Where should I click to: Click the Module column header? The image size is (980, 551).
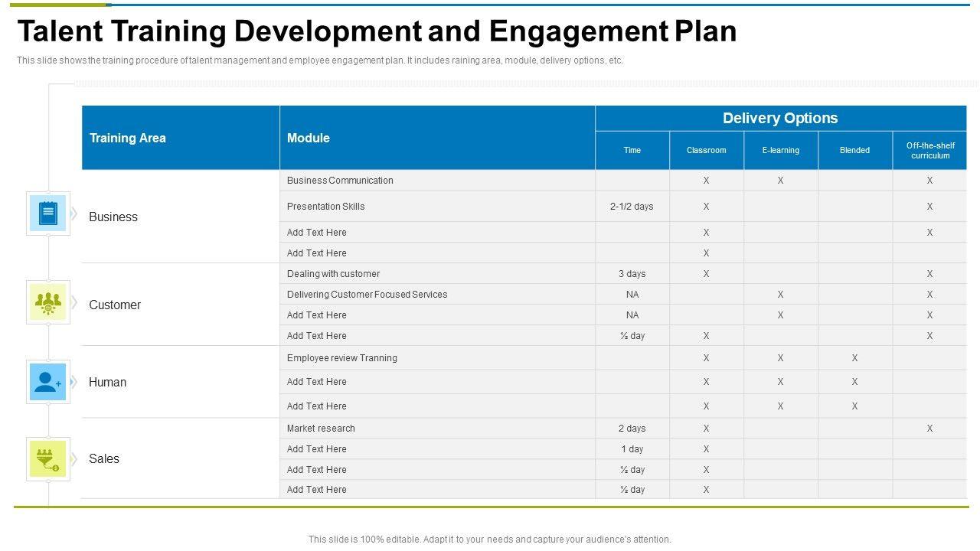point(437,138)
